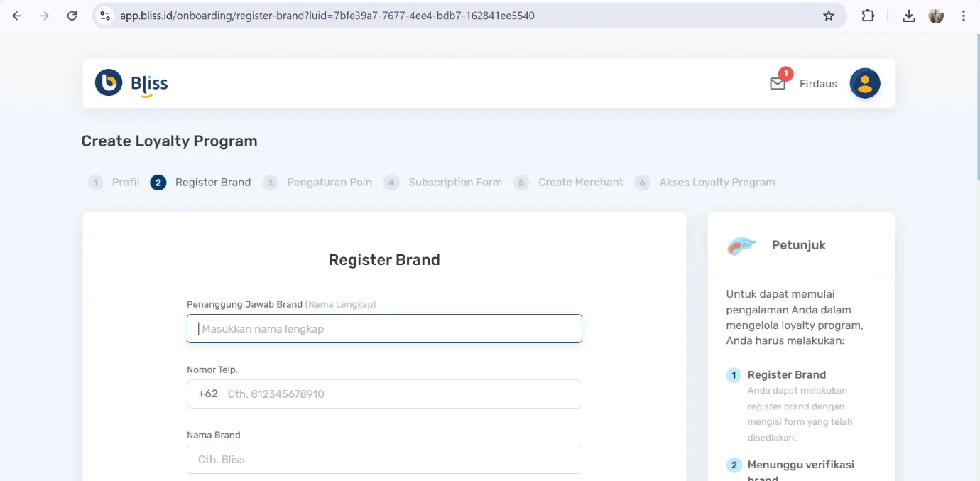Open the +62 country code selector
Screen dimensions: 980x481
tap(207, 394)
